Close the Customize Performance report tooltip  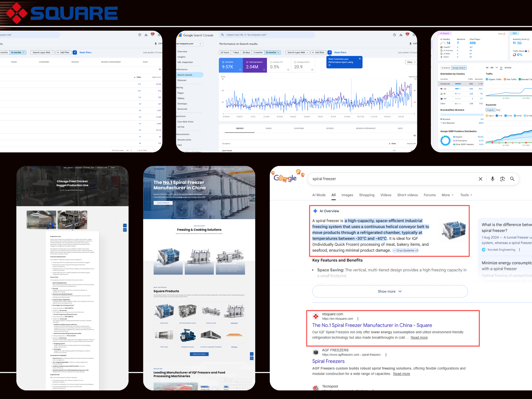point(360,59)
